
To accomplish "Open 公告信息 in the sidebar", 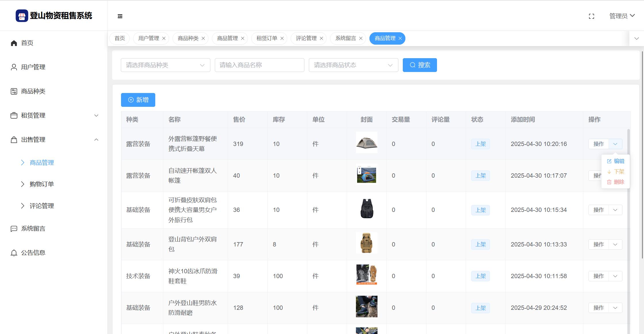I will click(33, 253).
